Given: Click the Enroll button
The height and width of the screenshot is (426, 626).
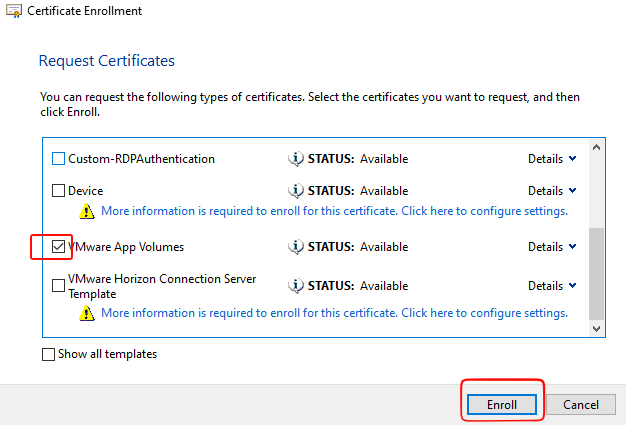Looking at the screenshot, I should click(x=502, y=405).
